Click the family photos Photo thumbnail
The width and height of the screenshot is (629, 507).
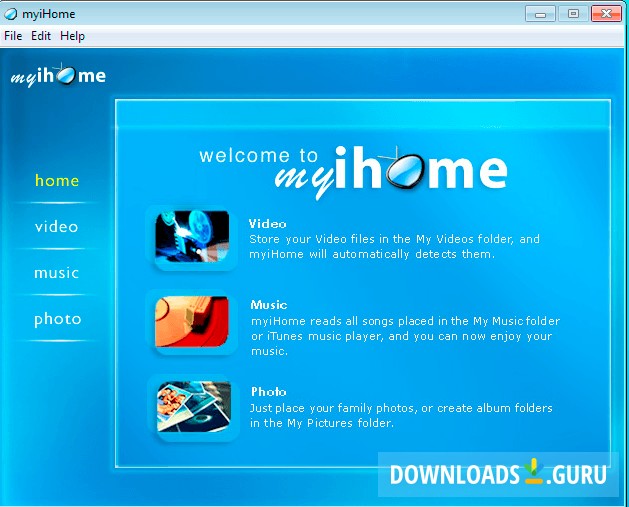194,406
